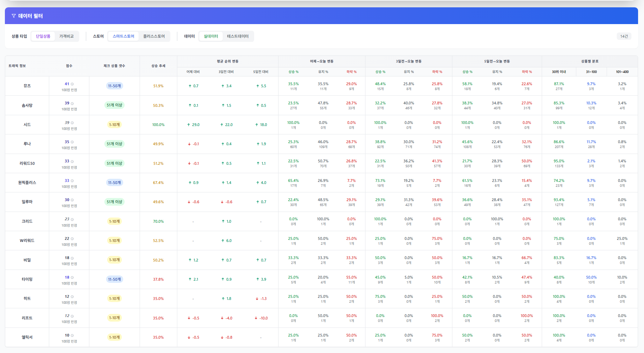Image resolution: width=644 pixels, height=353 pixels.
Task: Open the score info icon in the 비밀 row
Action: (x=72, y=258)
